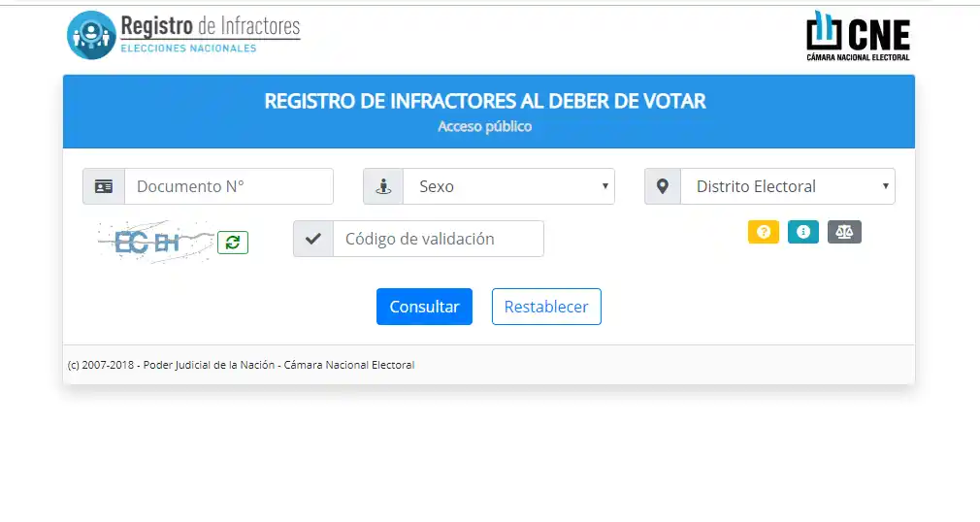Screen dimensions: 980x522
Task: Open the teal information button
Action: tap(803, 232)
